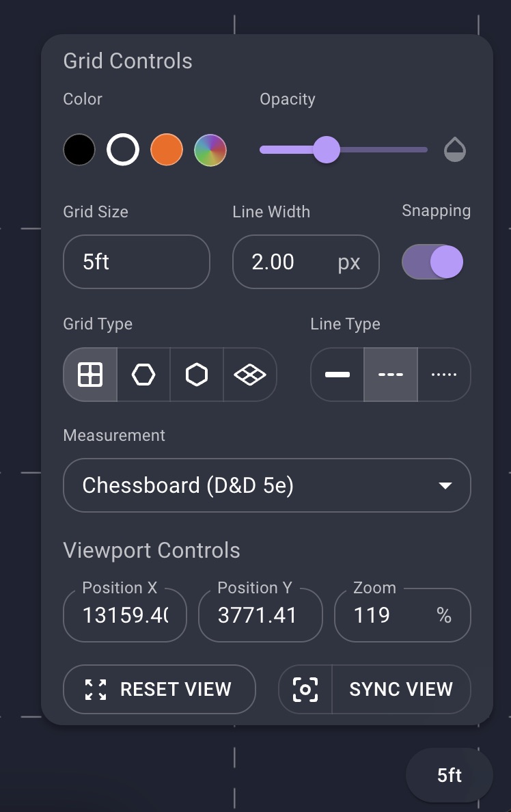Select the pointy-top hexagonal grid type
The image size is (511, 812).
[196, 375]
